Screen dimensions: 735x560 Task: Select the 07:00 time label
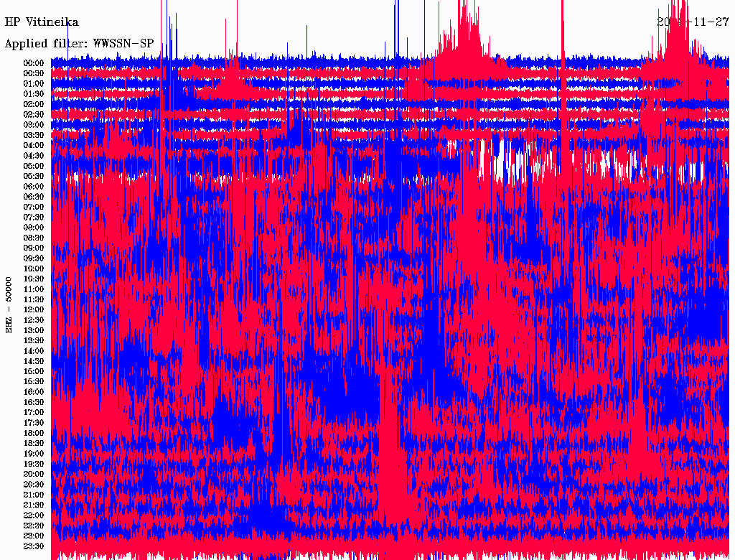pyautogui.click(x=34, y=207)
